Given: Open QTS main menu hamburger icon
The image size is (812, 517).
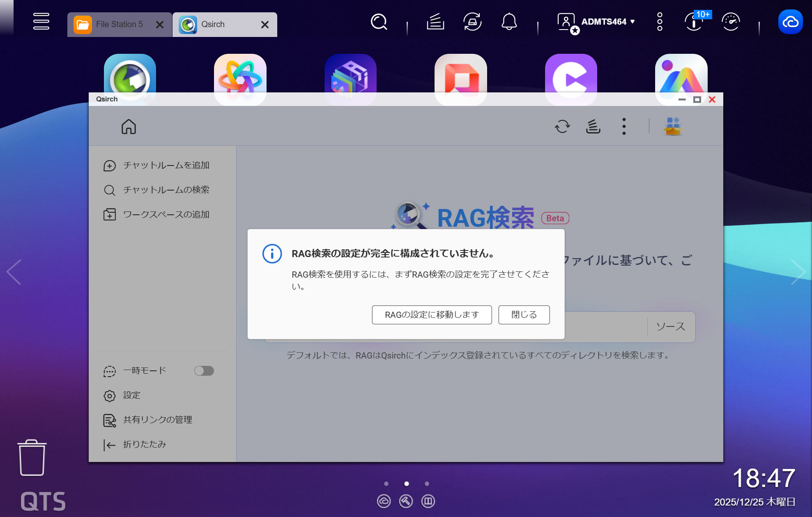Looking at the screenshot, I should coord(41,21).
